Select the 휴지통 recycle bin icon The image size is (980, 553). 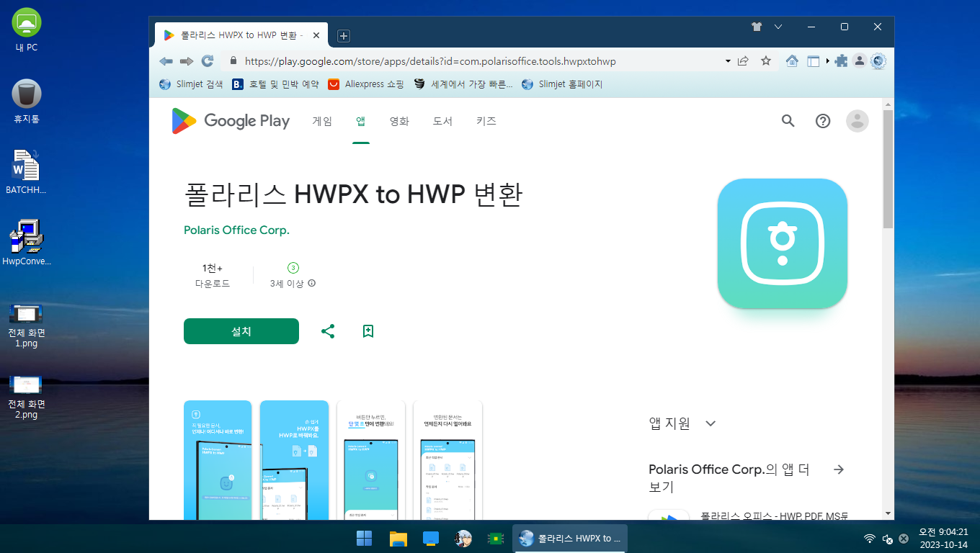pos(27,102)
